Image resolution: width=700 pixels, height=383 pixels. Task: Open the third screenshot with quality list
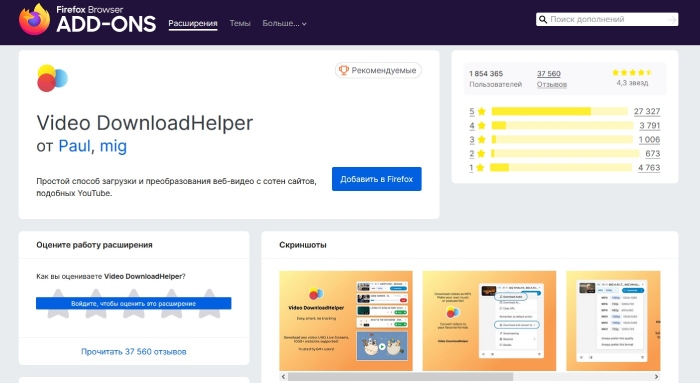tap(613, 321)
